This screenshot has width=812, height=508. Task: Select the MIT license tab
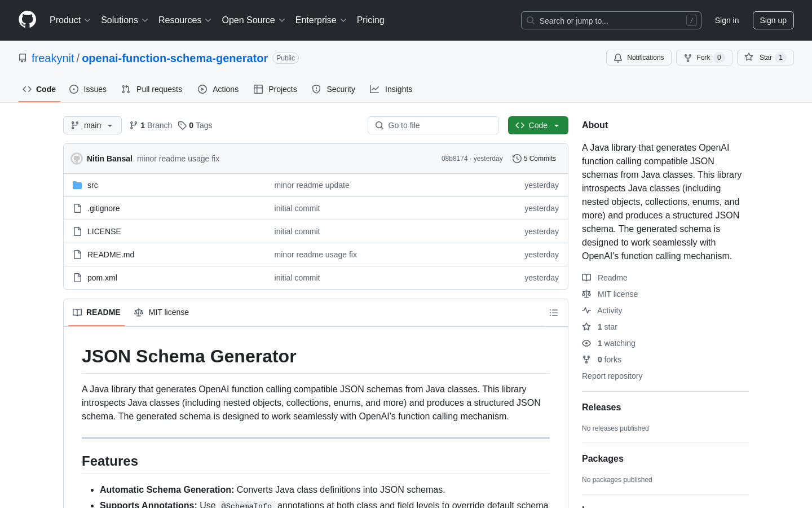click(x=161, y=312)
